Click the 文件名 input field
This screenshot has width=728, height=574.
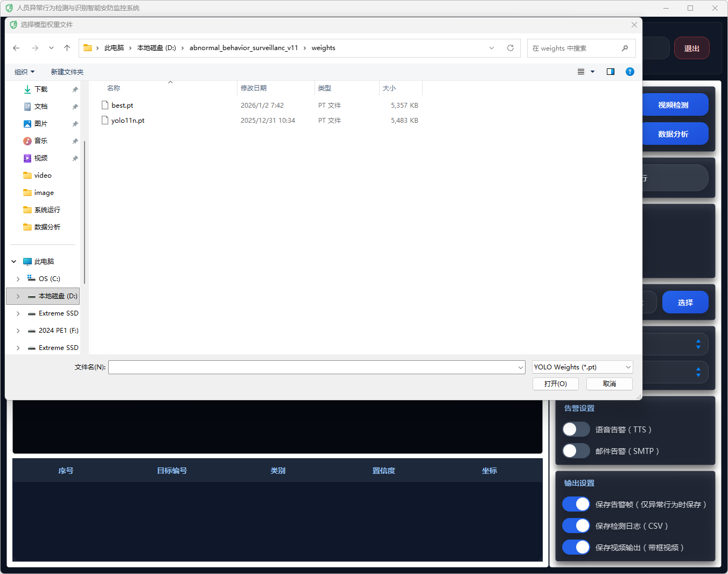pos(312,367)
